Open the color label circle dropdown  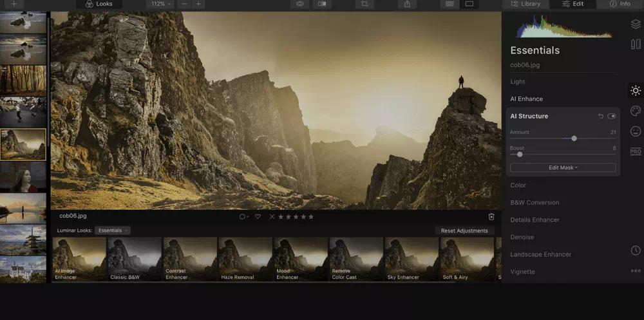click(244, 216)
